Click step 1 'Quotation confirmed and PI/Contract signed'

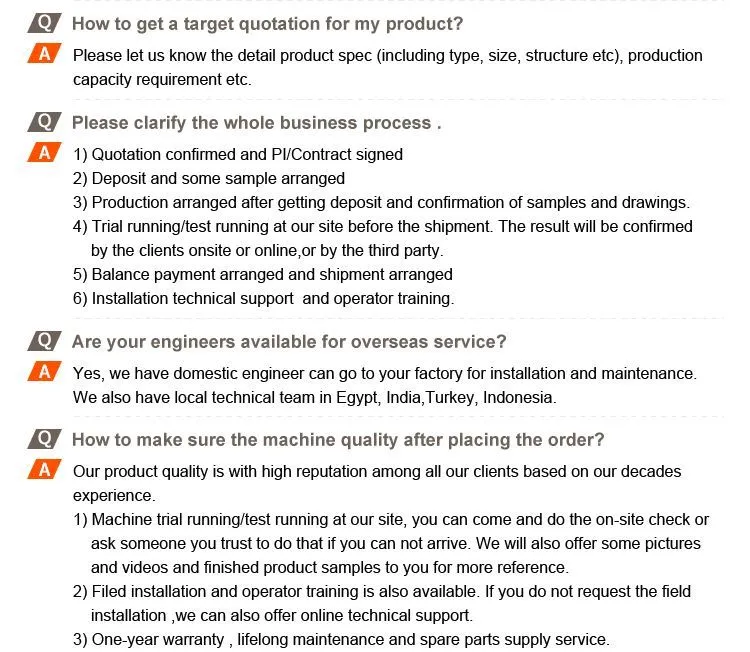(238, 154)
